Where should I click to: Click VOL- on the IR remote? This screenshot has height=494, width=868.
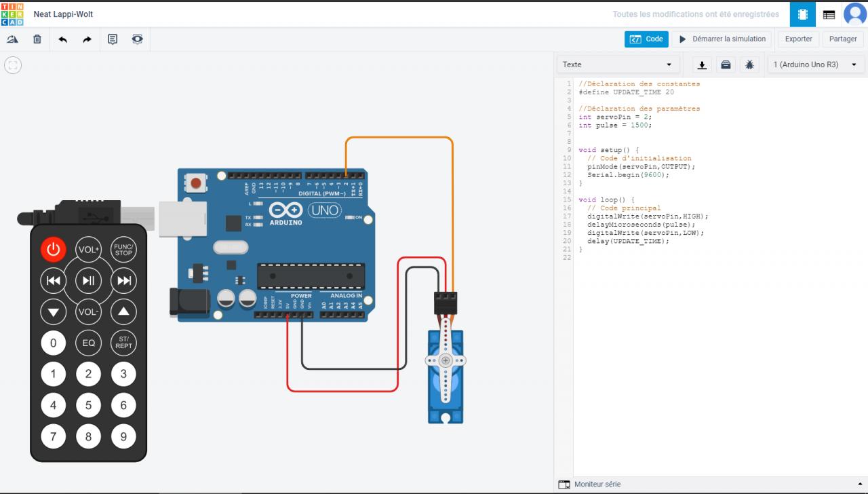[89, 311]
